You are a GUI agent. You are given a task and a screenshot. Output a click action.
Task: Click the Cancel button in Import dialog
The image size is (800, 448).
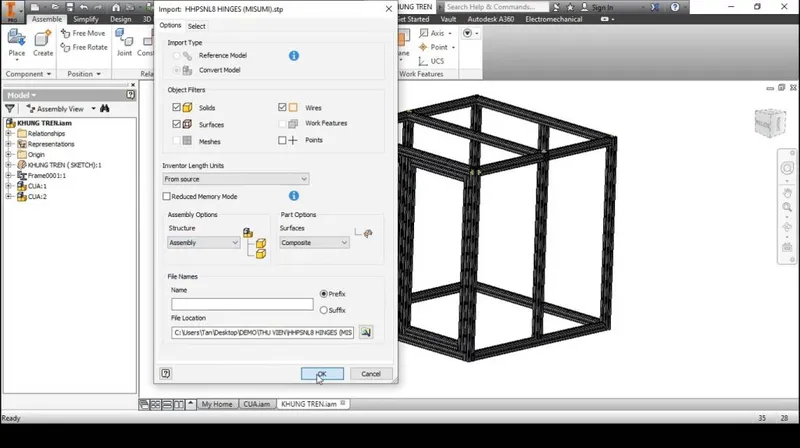371,374
